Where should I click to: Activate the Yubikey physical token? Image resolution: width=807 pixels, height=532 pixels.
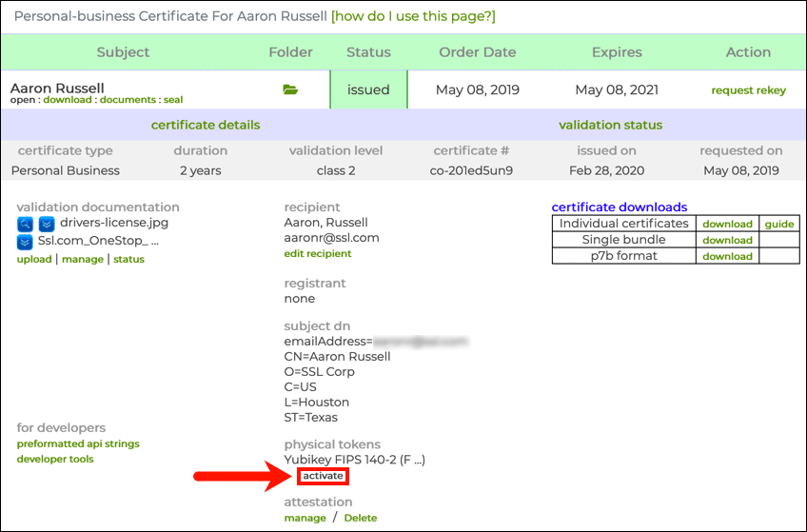click(x=323, y=476)
